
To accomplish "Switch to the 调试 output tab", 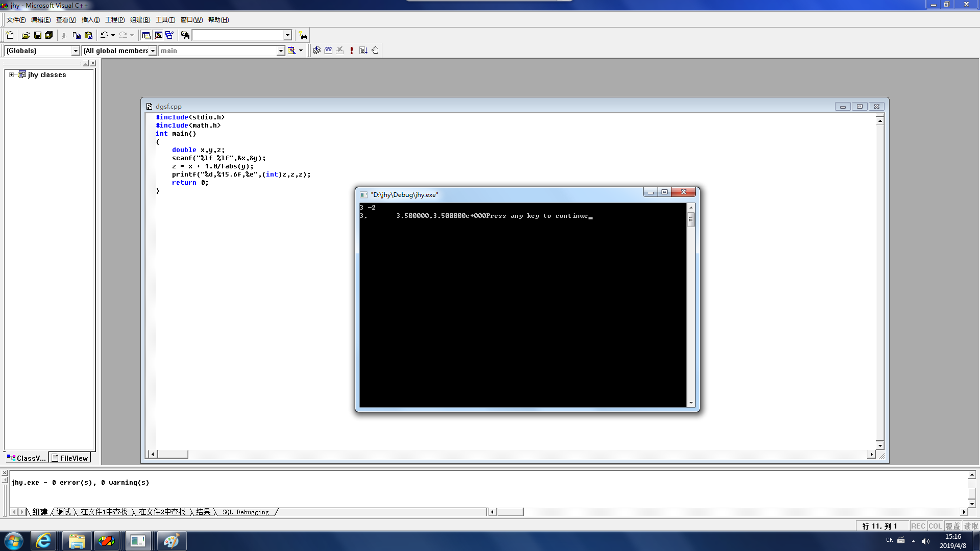I will tap(64, 512).
